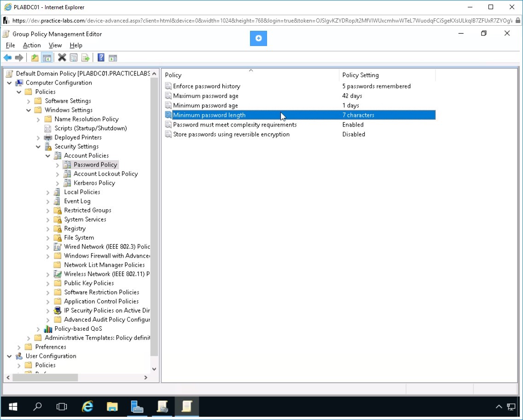This screenshot has height=420, width=523.
Task: Click the tree pane horizontal scrollbar thumb
Action: pyautogui.click(x=45, y=377)
